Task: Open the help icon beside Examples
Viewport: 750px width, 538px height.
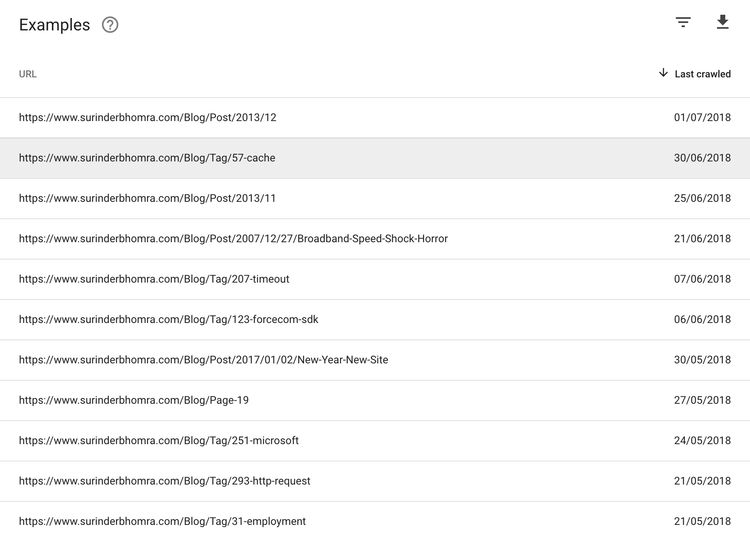Action: 110,25
